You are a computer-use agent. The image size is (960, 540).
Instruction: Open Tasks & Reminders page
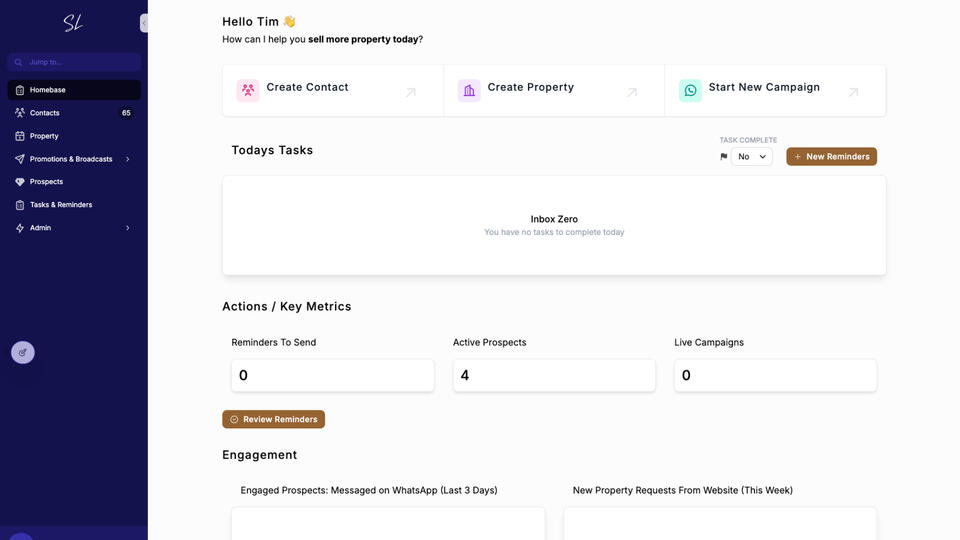coord(60,205)
